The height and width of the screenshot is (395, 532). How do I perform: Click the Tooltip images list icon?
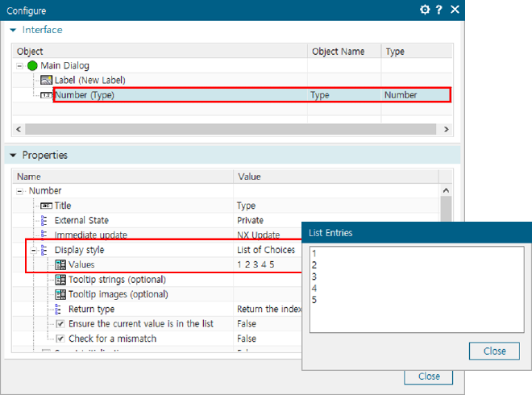pyautogui.click(x=60, y=293)
